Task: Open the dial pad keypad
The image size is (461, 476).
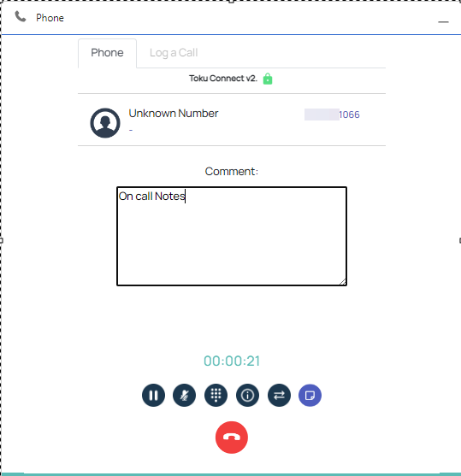Action: tap(216, 396)
